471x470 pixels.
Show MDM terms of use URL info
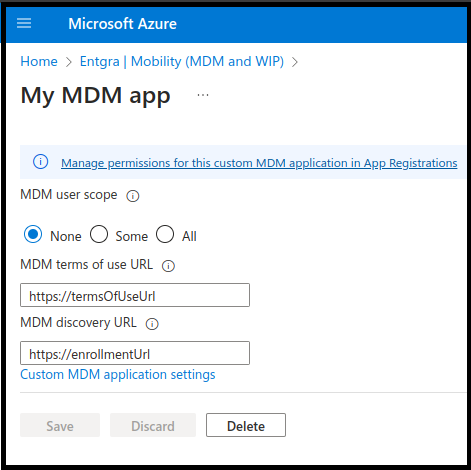[168, 266]
